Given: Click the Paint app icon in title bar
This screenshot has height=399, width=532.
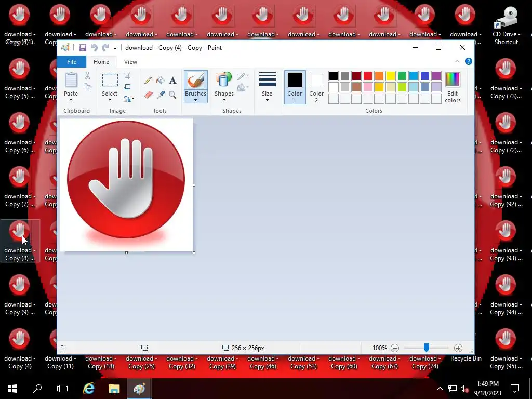Looking at the screenshot, I should [65, 48].
